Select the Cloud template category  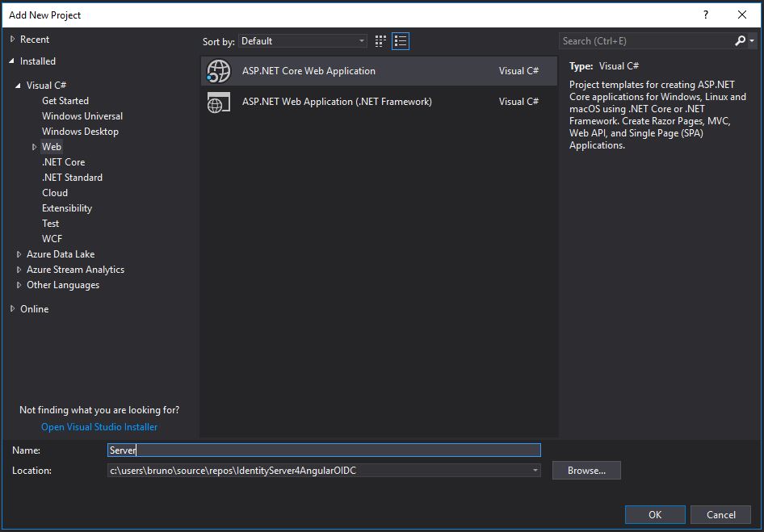coord(55,192)
